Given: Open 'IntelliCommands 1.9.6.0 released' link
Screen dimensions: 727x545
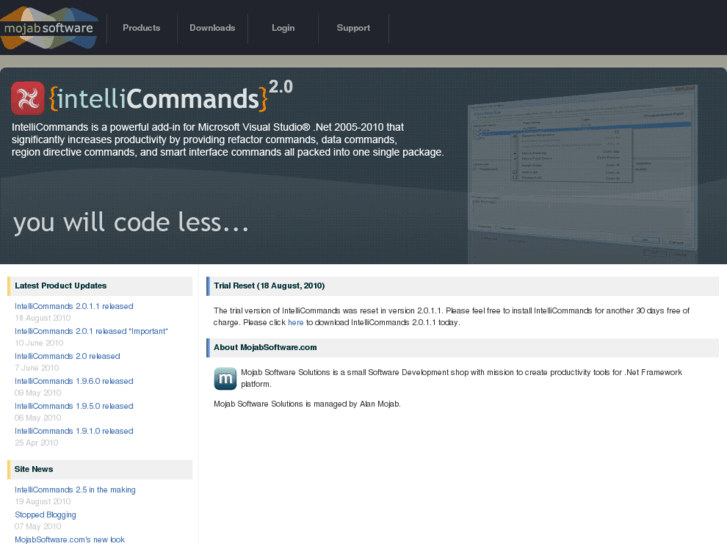Looking at the screenshot, I should 74,381.
